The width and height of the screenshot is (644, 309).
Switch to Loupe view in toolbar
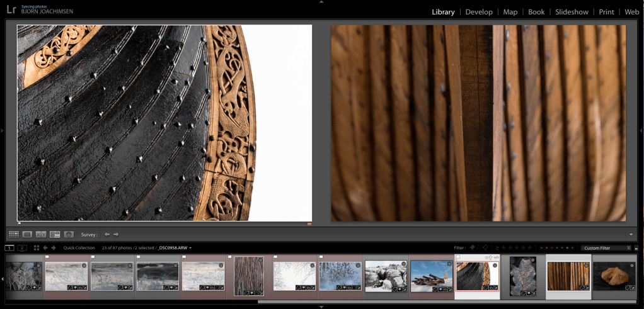pos(27,234)
